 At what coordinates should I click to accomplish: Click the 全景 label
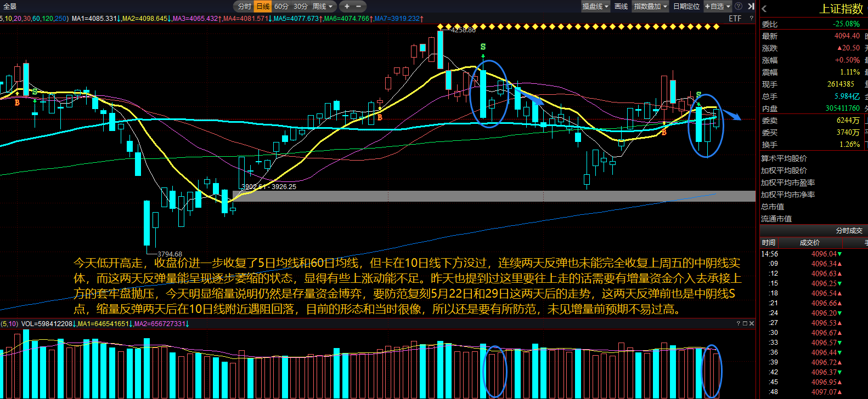tap(10, 7)
